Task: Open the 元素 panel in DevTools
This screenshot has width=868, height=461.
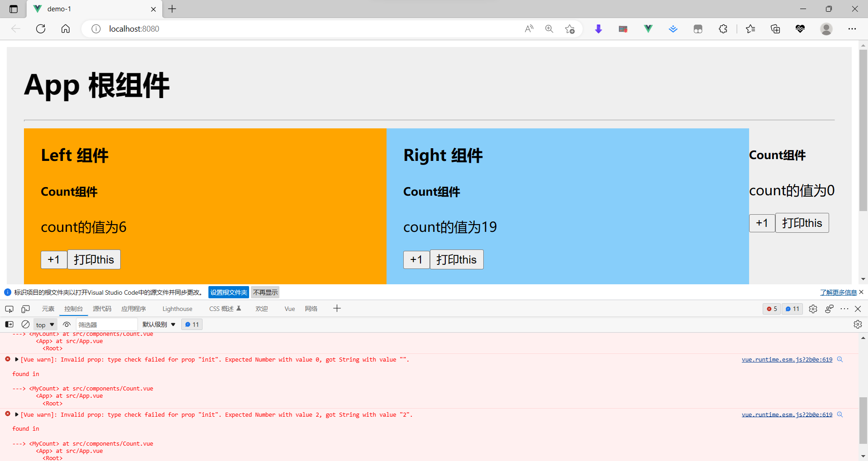Action: (48, 309)
